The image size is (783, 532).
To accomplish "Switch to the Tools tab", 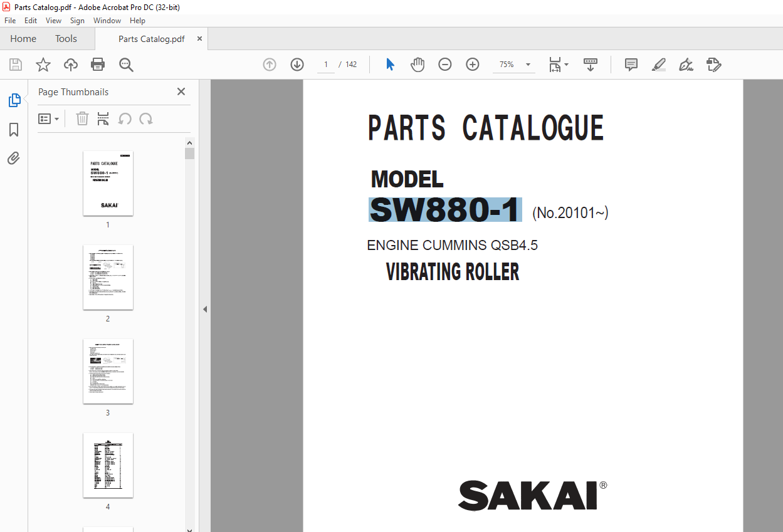I will pyautogui.click(x=66, y=39).
